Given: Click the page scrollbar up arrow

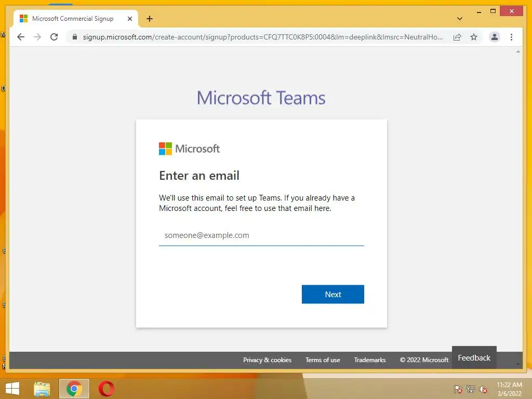Looking at the screenshot, I should 518,51.
